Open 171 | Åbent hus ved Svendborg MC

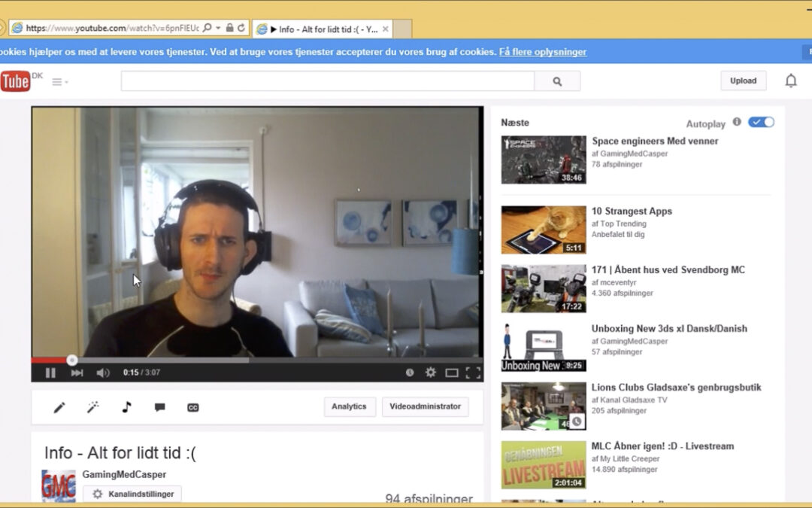click(x=668, y=269)
